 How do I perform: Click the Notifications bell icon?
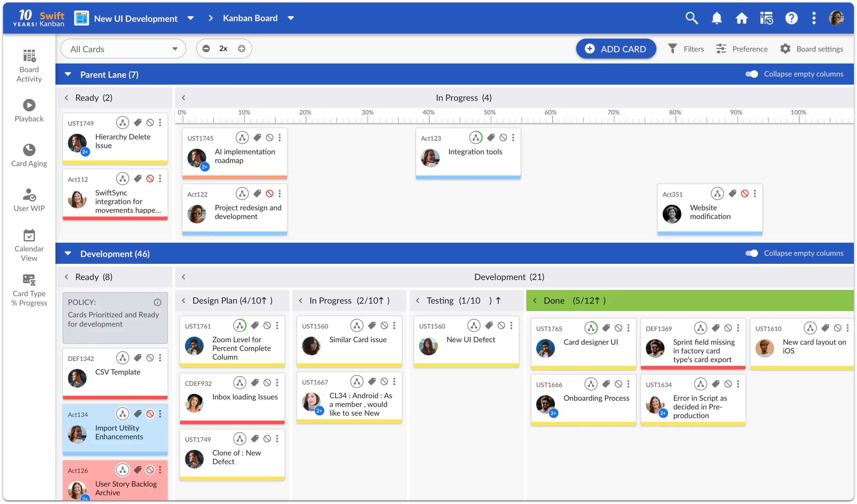(716, 17)
